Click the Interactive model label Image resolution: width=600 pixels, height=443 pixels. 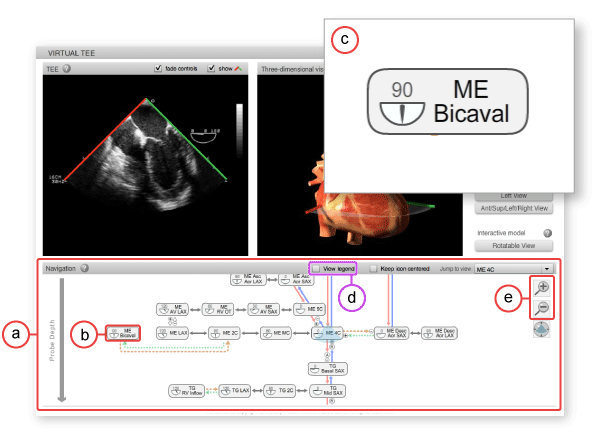pyautogui.click(x=501, y=233)
